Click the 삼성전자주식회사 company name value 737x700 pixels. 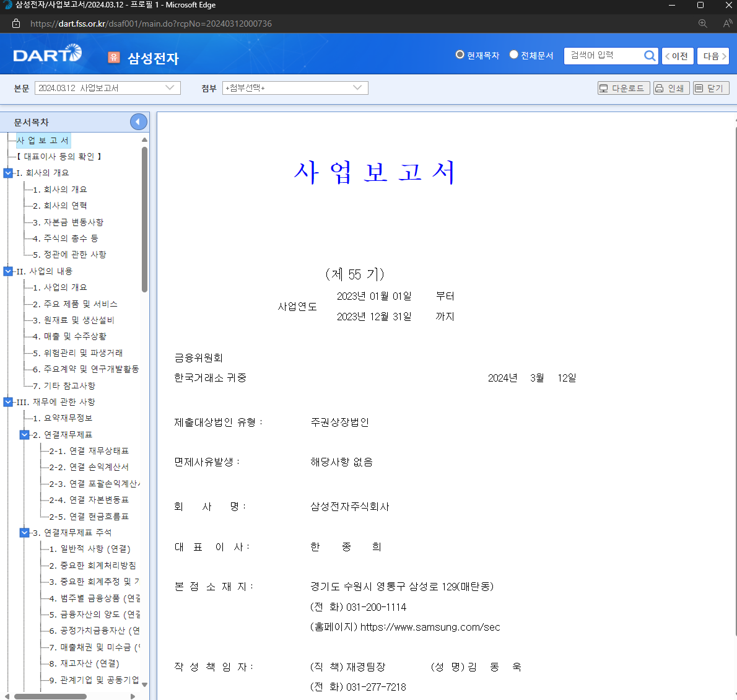click(350, 506)
